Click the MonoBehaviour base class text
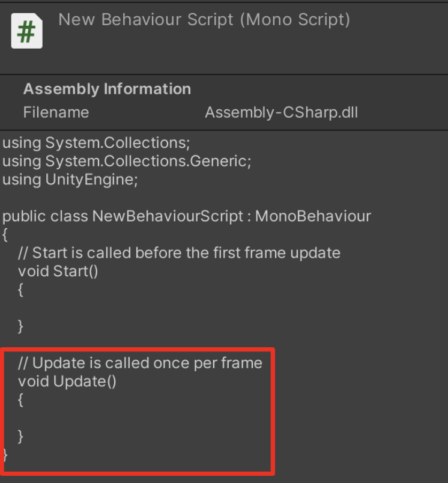Screen dimensions: 448x483 click(x=313, y=216)
